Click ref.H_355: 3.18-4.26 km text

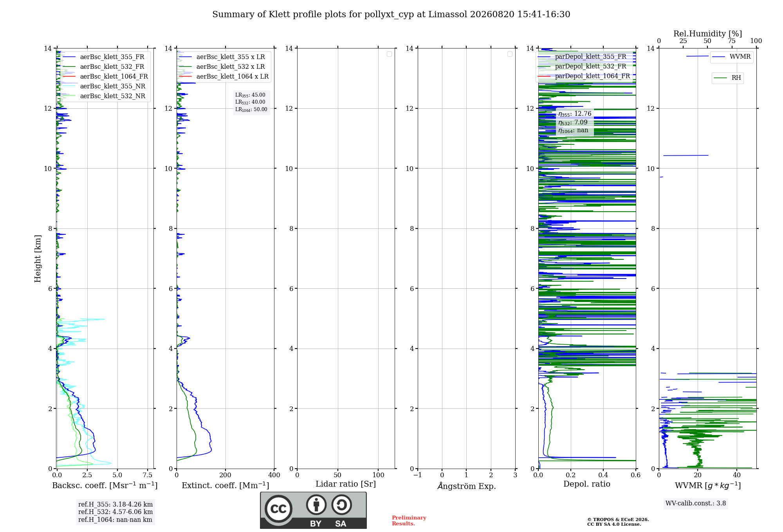pyautogui.click(x=115, y=505)
